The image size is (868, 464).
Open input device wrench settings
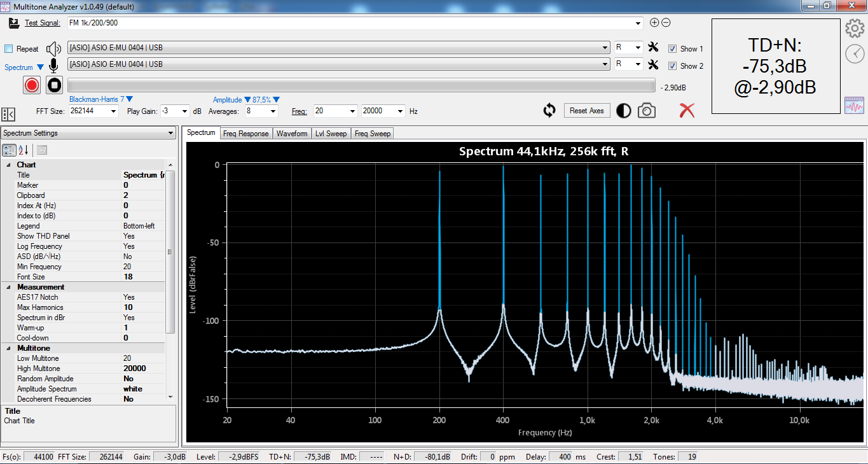point(653,64)
